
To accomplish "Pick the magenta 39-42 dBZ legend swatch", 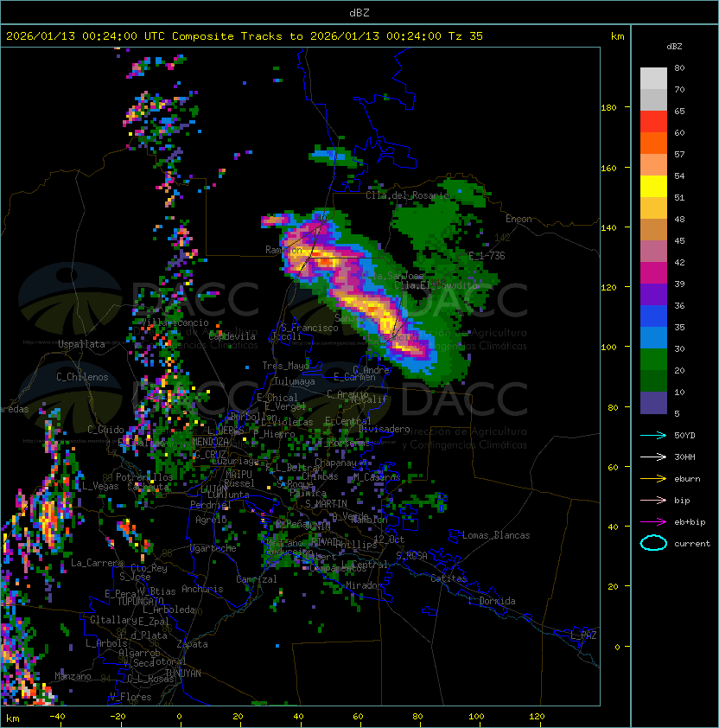I will tap(653, 273).
